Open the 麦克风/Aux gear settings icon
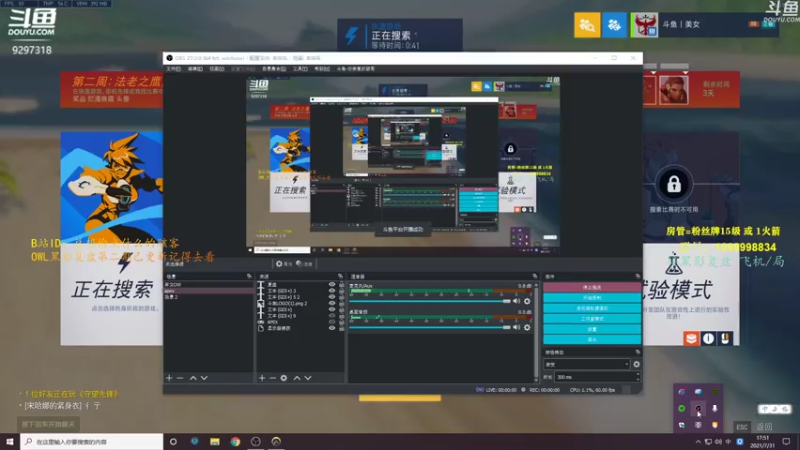 coord(527,301)
